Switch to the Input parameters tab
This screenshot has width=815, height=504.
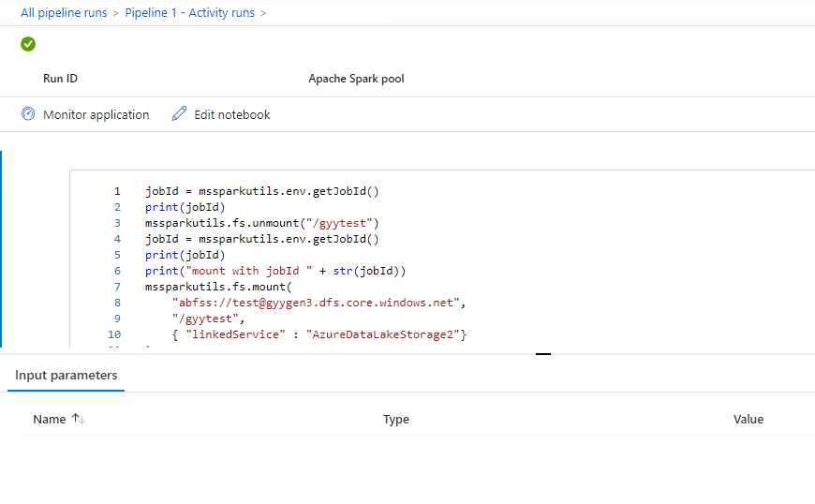coord(67,376)
